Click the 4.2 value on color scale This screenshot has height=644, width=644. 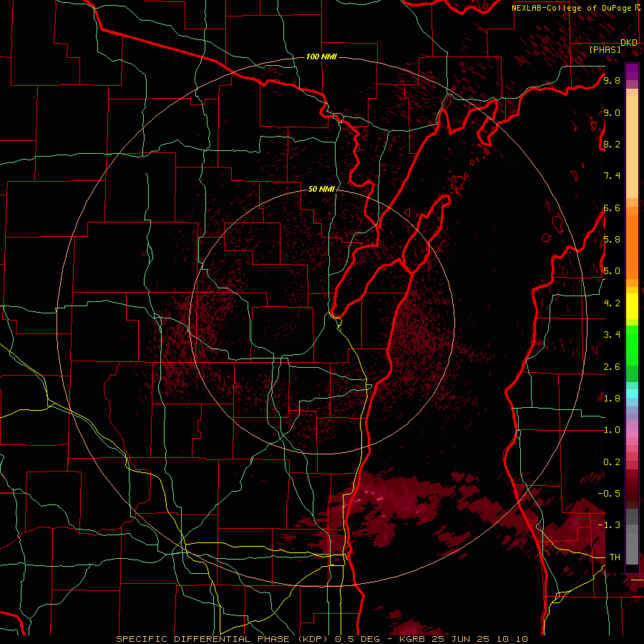pos(612,303)
